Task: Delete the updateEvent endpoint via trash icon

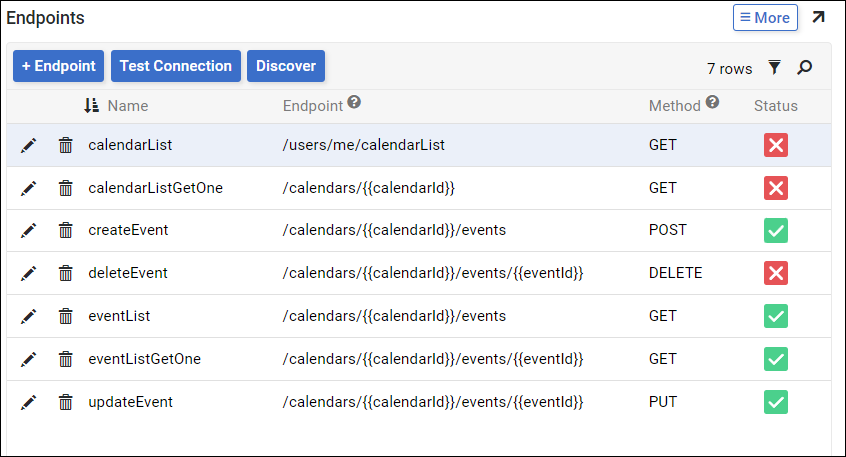Action: 65,402
